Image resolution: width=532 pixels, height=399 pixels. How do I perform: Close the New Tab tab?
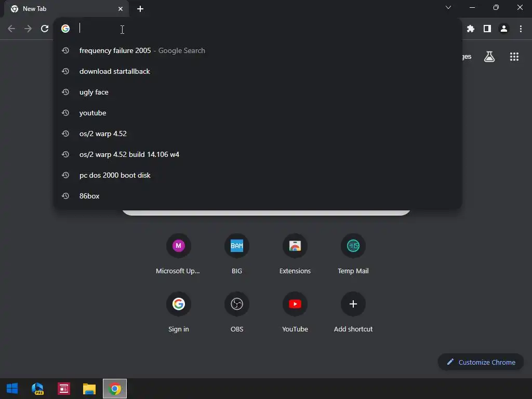tap(121, 9)
